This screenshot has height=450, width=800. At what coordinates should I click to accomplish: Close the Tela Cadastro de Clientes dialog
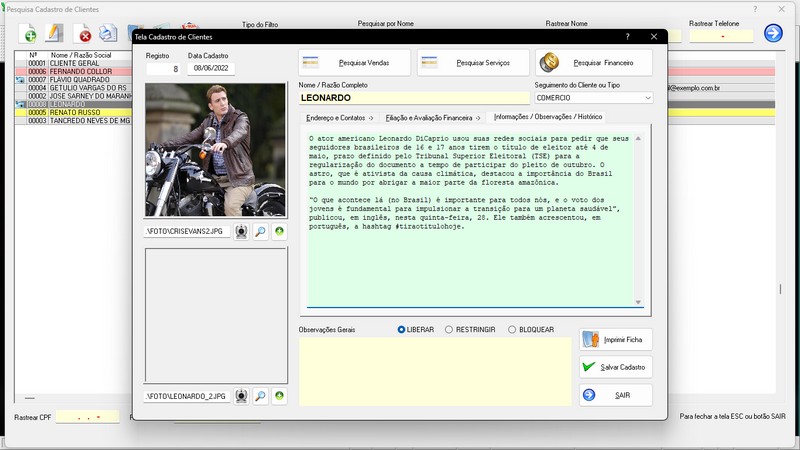click(x=654, y=37)
